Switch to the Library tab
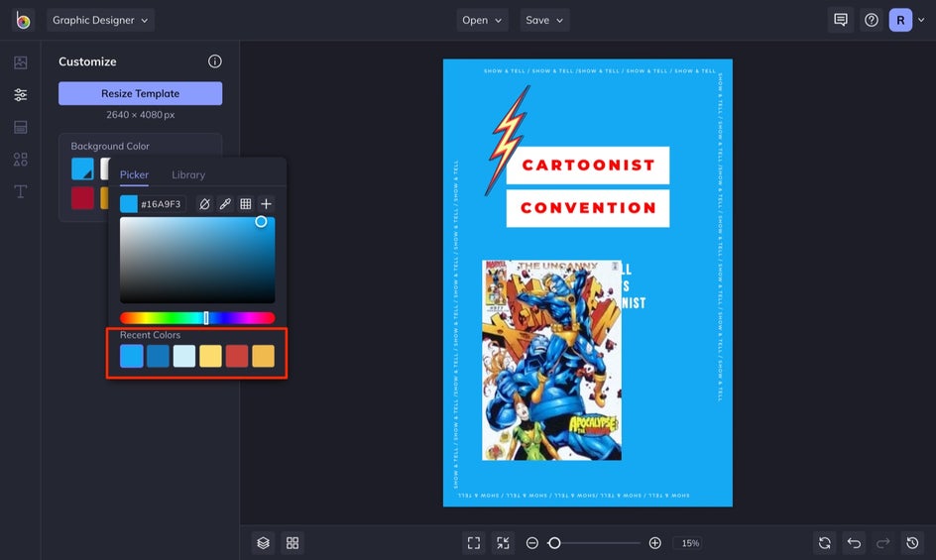 tap(188, 174)
